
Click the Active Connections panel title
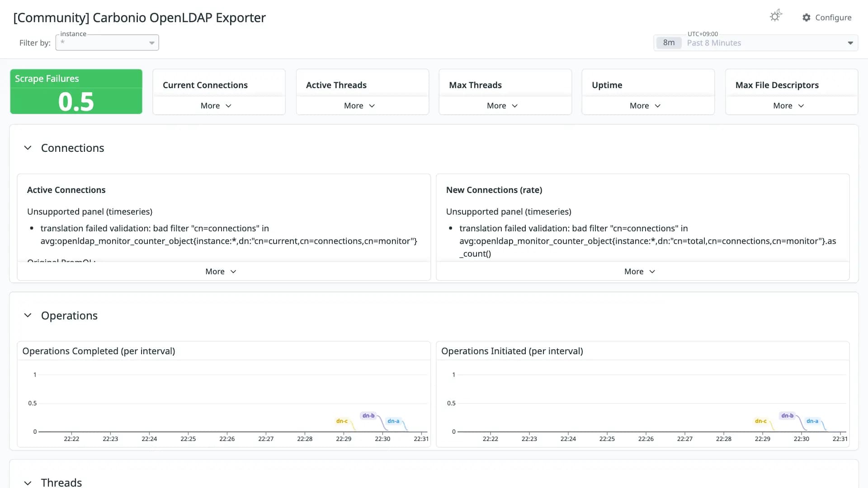point(66,190)
